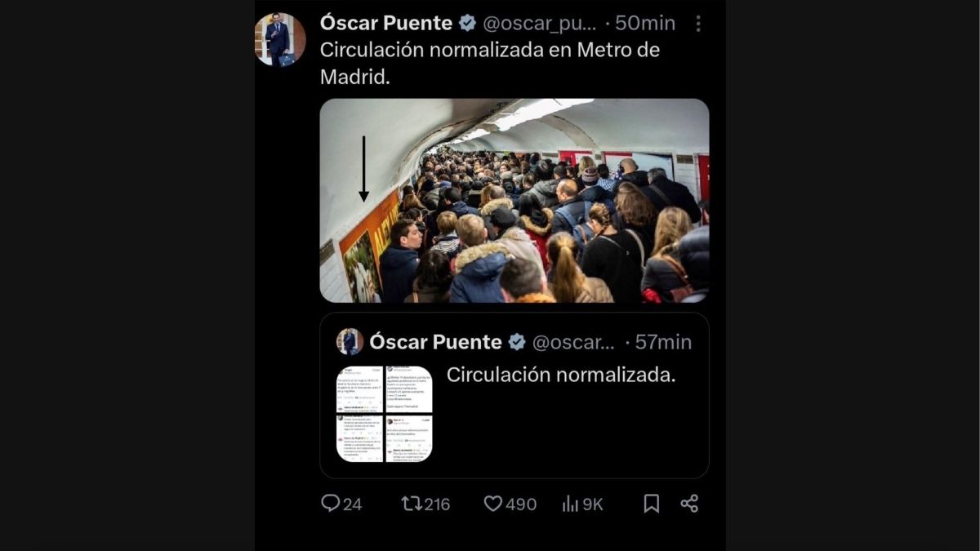This screenshot has width=980, height=551.
Task: Bookmark this tweet
Action: click(x=651, y=504)
